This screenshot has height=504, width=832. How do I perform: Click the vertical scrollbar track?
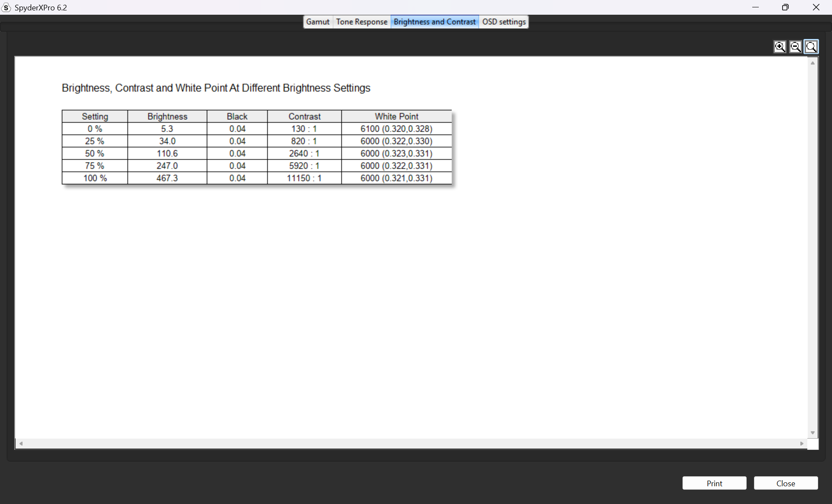click(x=812, y=247)
